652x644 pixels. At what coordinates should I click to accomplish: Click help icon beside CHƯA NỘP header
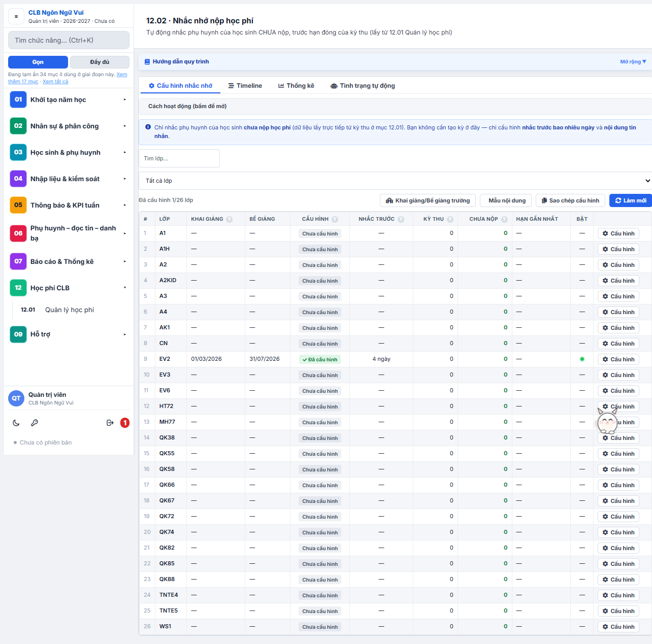[504, 219]
